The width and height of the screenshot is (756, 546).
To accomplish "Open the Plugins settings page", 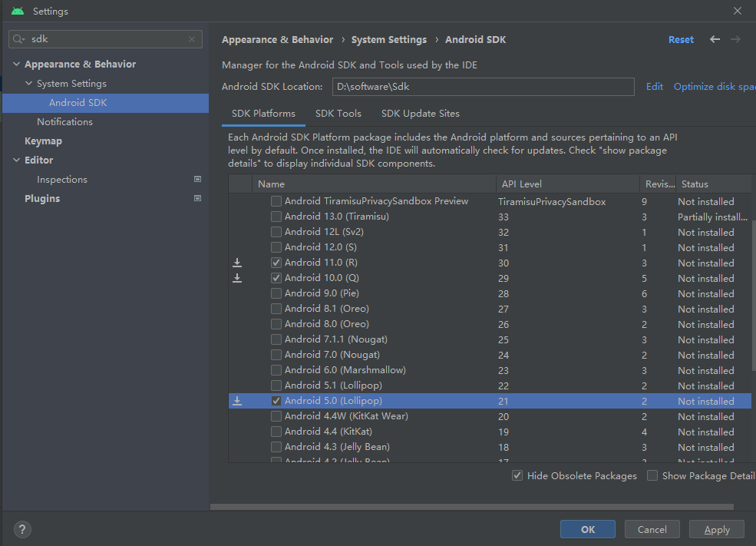I will click(x=42, y=199).
